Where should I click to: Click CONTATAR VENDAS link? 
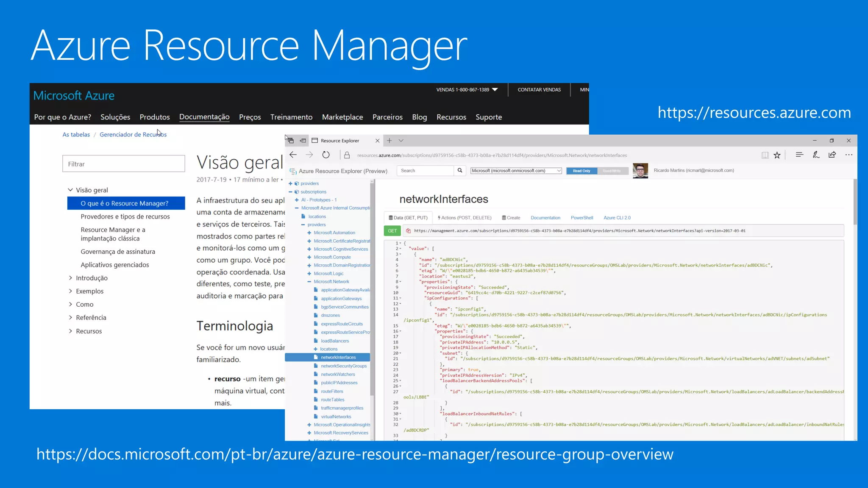[539, 90]
